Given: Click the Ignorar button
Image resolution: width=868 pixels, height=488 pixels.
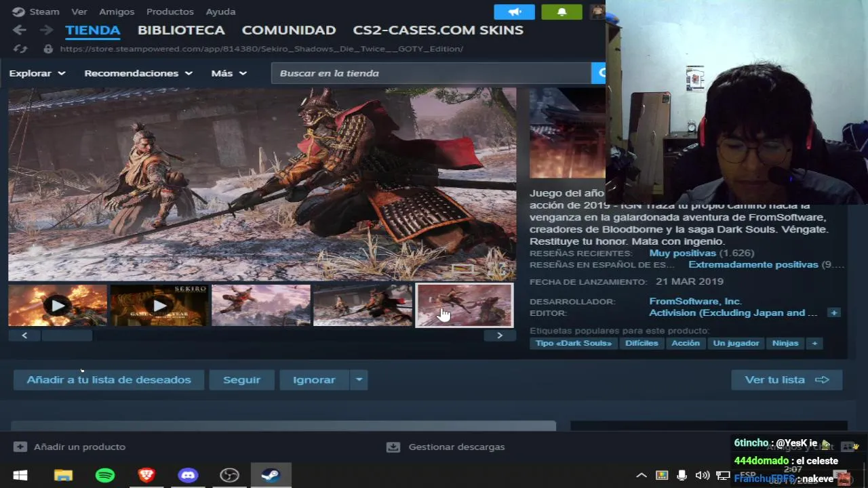Looking at the screenshot, I should pyautogui.click(x=314, y=380).
